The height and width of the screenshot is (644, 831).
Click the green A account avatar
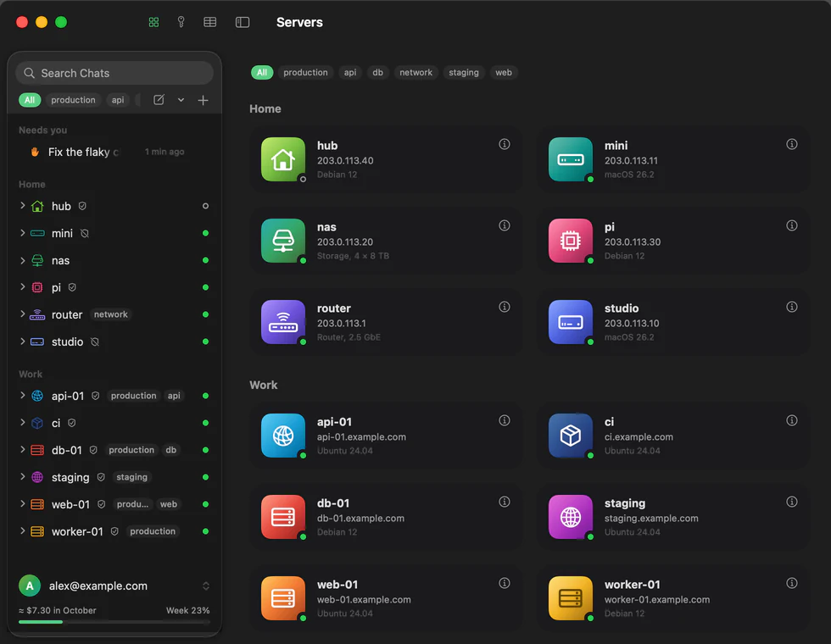[x=30, y=586]
